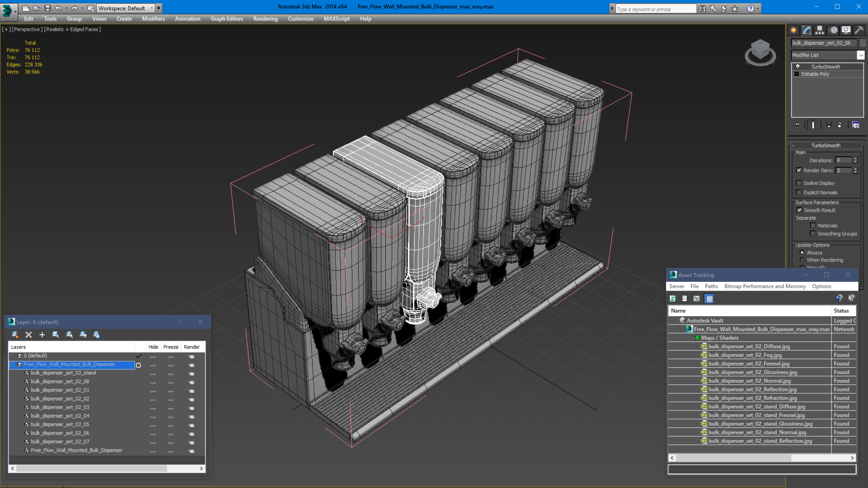Click the New Scene icon in quick access toolbar
Screen dimensions: 868x488
(x=26, y=8)
